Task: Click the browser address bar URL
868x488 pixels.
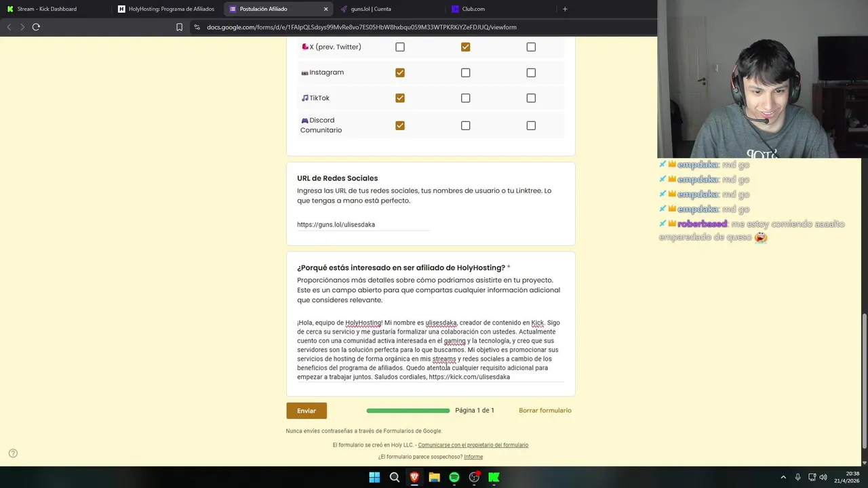Action: pyautogui.click(x=361, y=27)
